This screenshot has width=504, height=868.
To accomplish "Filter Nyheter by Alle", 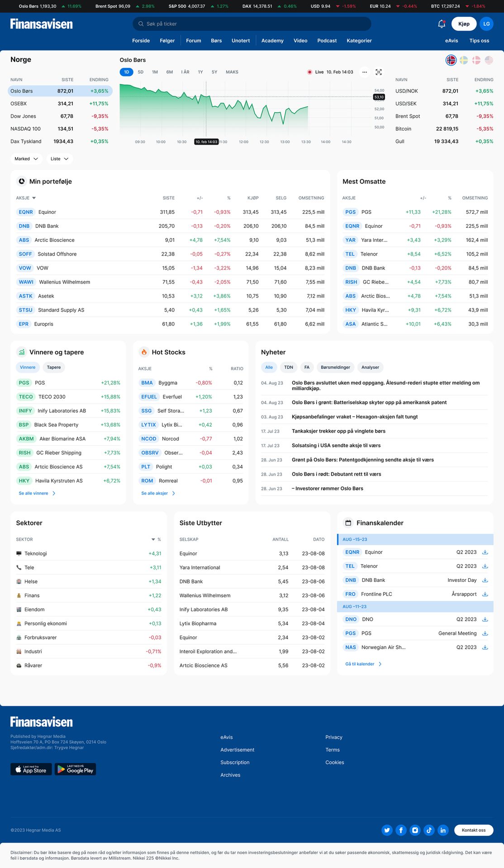I will [269, 367].
